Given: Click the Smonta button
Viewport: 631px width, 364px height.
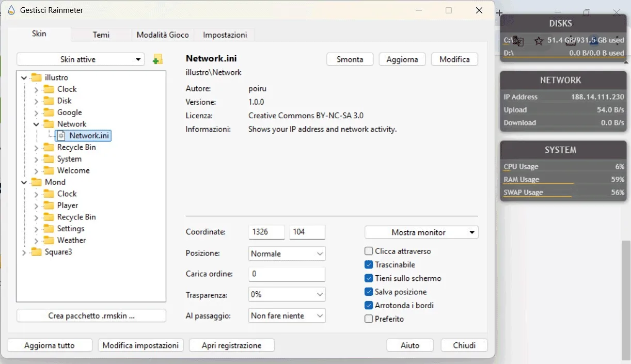Looking at the screenshot, I should tap(350, 59).
